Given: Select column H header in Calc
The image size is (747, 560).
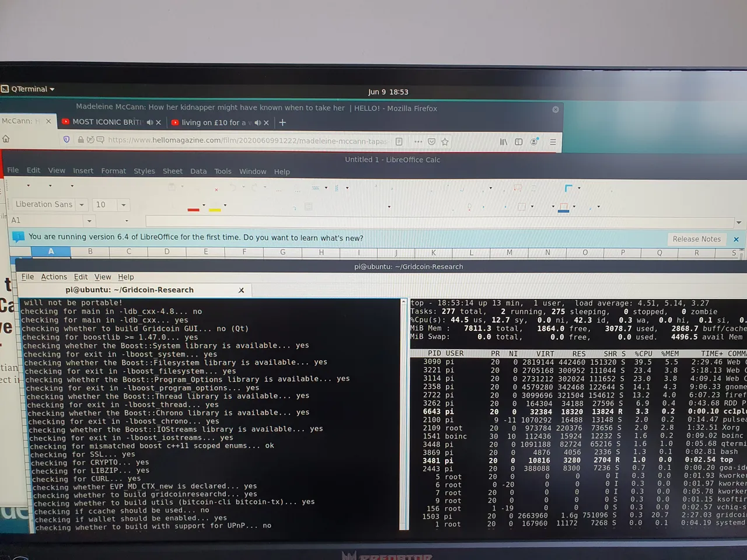Looking at the screenshot, I should point(321,252).
